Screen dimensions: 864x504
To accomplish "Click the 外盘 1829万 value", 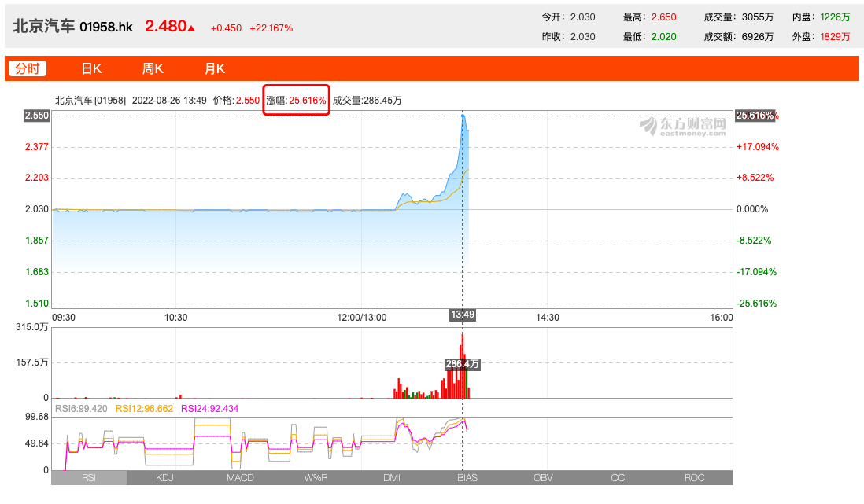I will tap(835, 37).
